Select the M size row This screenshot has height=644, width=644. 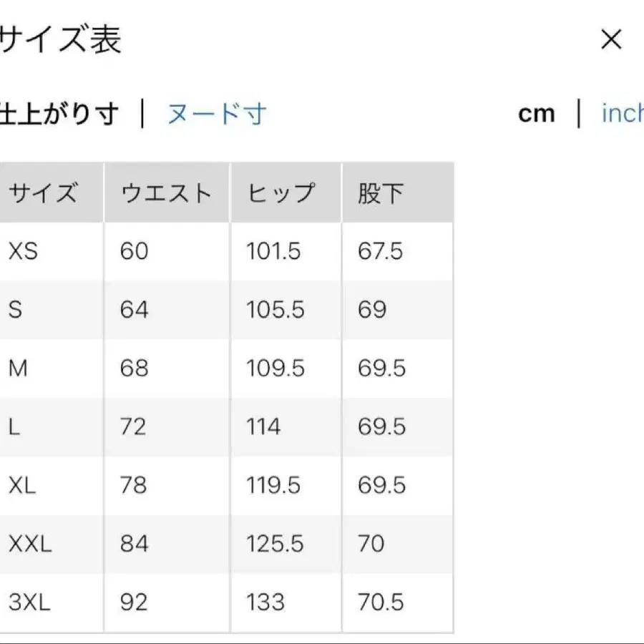18,368
